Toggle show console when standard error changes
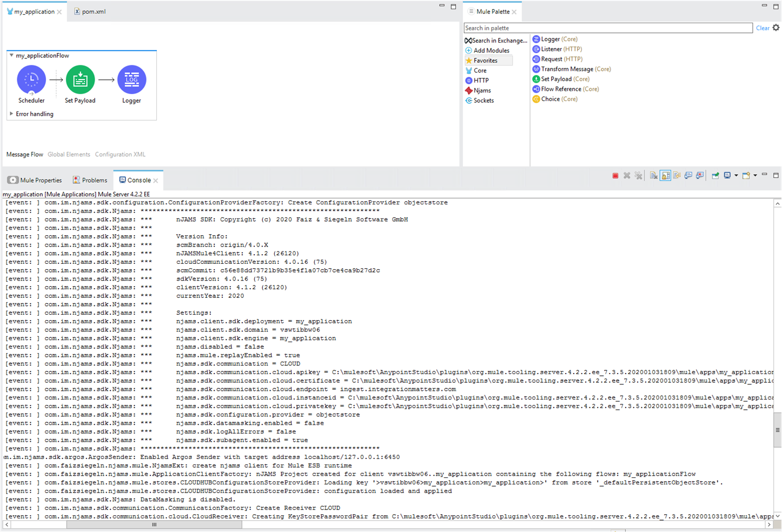The width and height of the screenshot is (782, 532). 700,176
